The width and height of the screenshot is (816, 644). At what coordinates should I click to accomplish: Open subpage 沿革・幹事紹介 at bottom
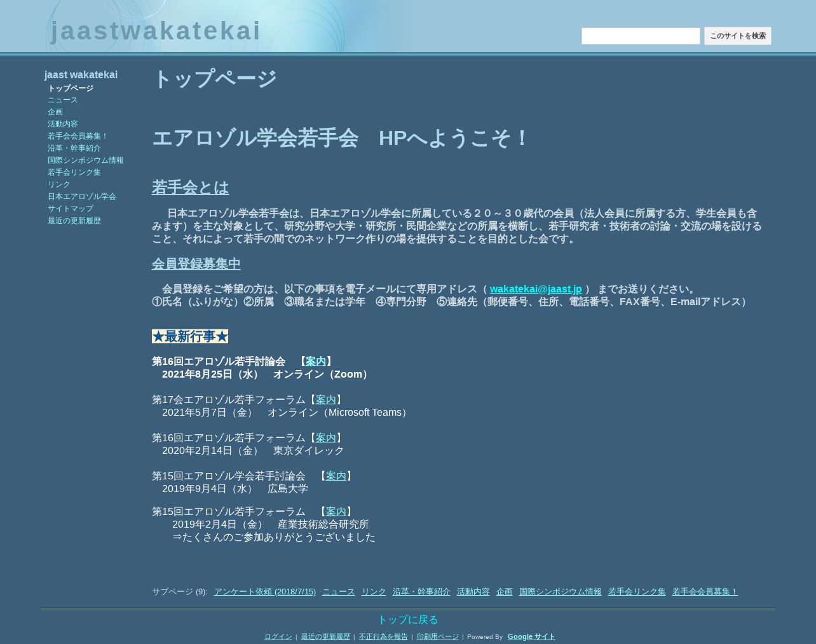point(421,592)
